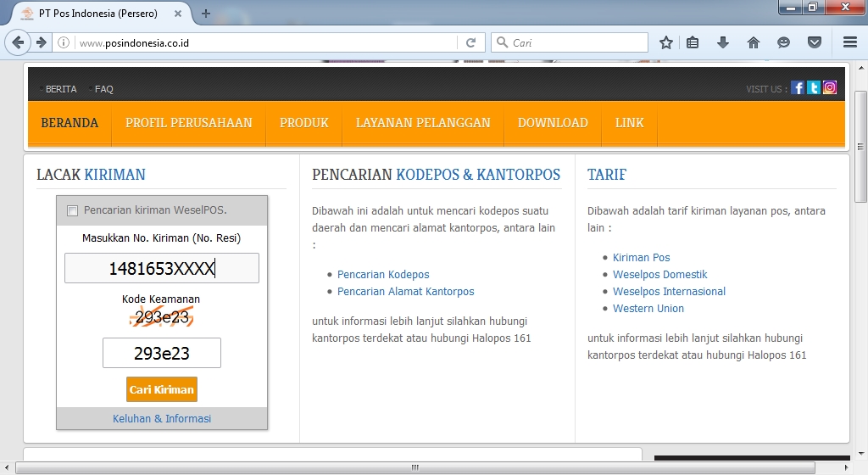The width and height of the screenshot is (868, 475).
Task: Open Weselpos Domestik link
Action: (659, 275)
